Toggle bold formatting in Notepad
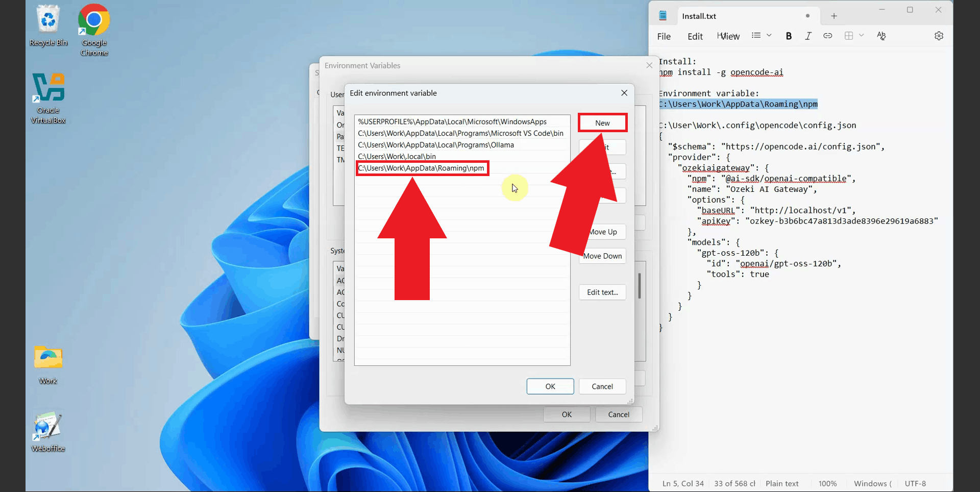 789,36
